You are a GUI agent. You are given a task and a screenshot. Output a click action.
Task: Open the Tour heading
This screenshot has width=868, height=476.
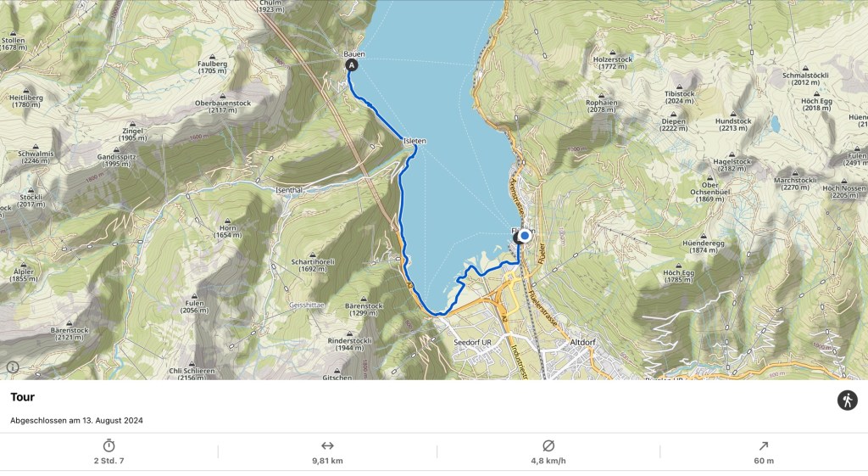coord(22,397)
